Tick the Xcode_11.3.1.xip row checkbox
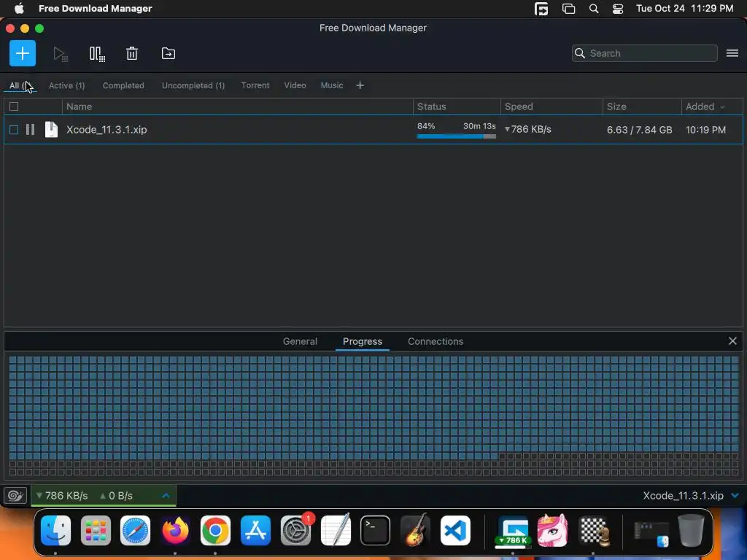The height and width of the screenshot is (560, 747). click(14, 130)
